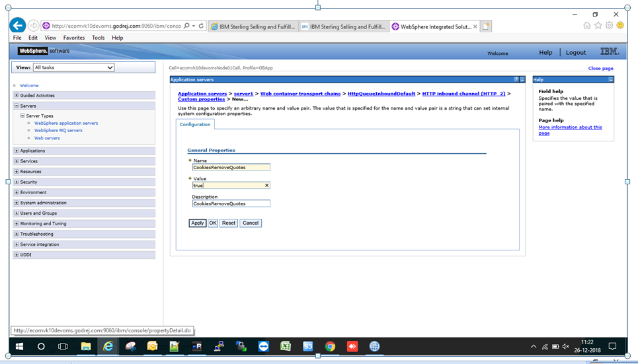Open browser settings gear icon
638x364 pixels.
(x=609, y=26)
